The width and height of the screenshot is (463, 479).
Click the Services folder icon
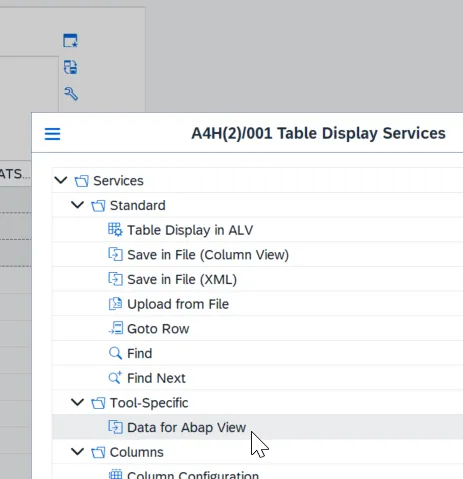click(82, 181)
